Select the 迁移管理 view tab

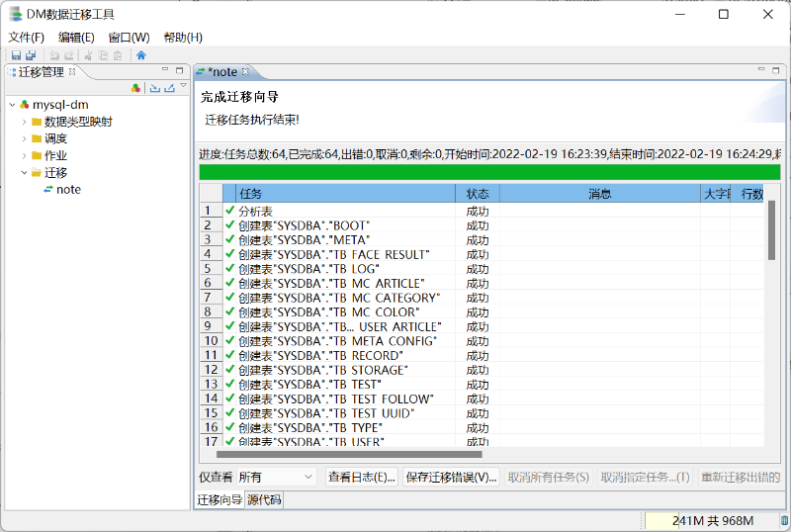[42, 72]
